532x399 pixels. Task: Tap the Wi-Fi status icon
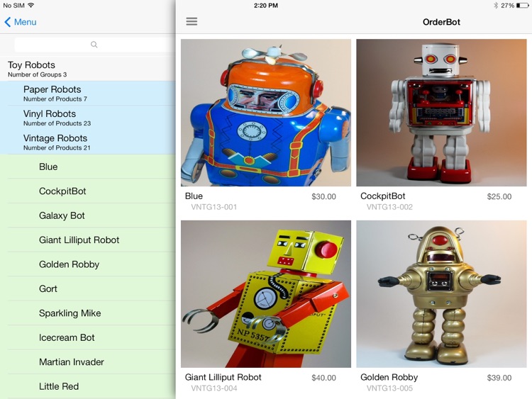point(31,5)
